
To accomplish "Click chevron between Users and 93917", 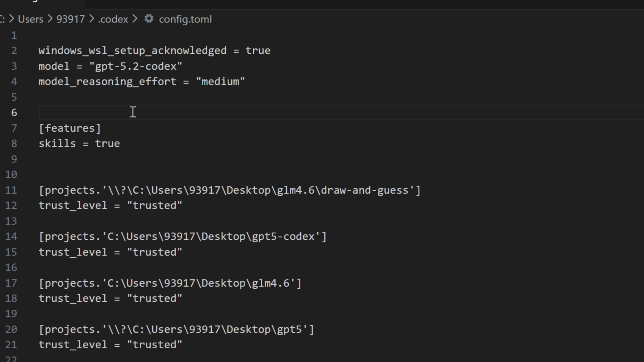I will pos(50,19).
